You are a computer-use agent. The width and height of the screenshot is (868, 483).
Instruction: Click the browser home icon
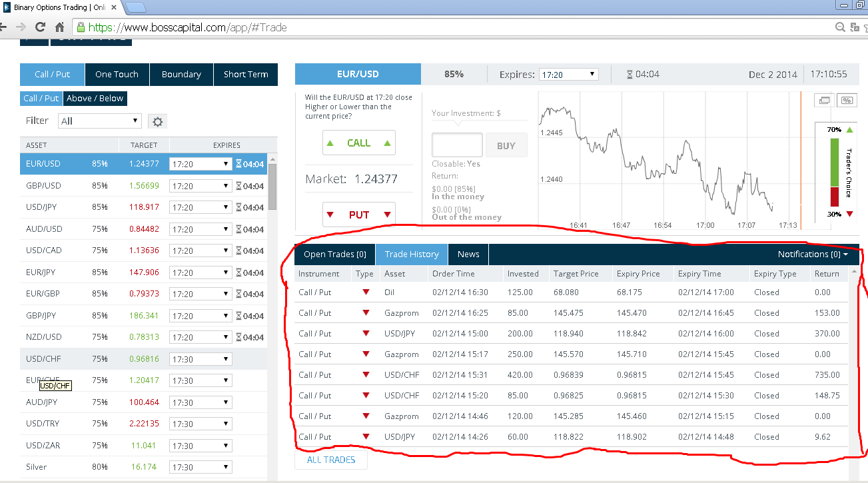click(x=60, y=27)
